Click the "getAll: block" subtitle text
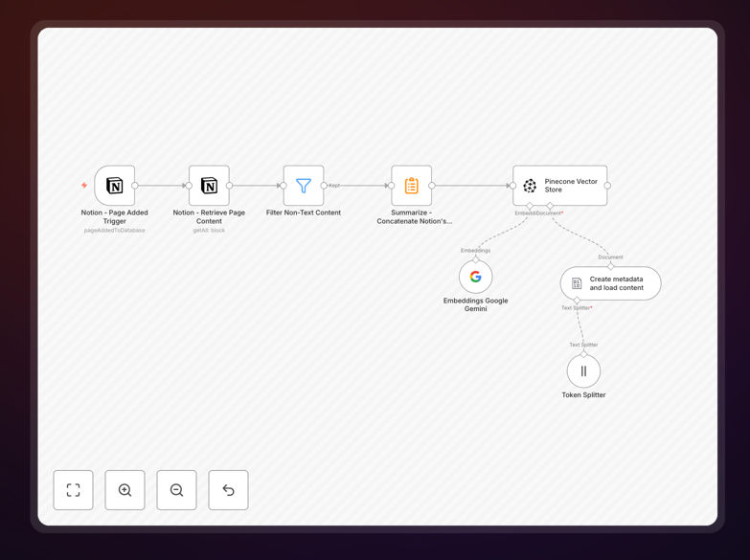Image resolution: width=750 pixels, height=560 pixels. [209, 230]
